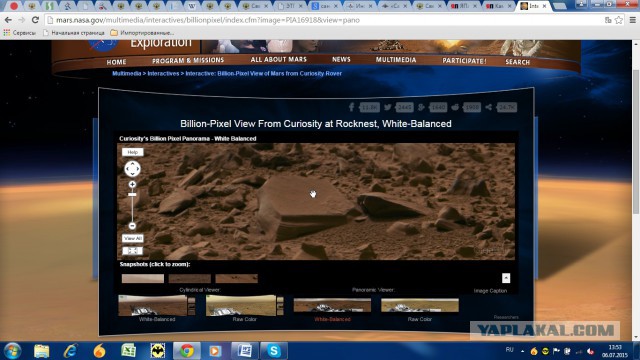Launch Internet Explorer from the taskbar

coord(71,351)
